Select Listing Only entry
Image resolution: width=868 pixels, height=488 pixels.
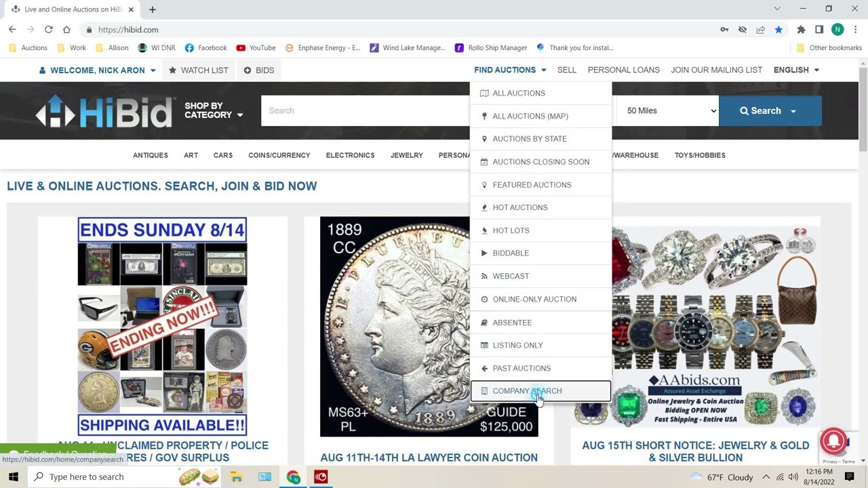(x=540, y=345)
